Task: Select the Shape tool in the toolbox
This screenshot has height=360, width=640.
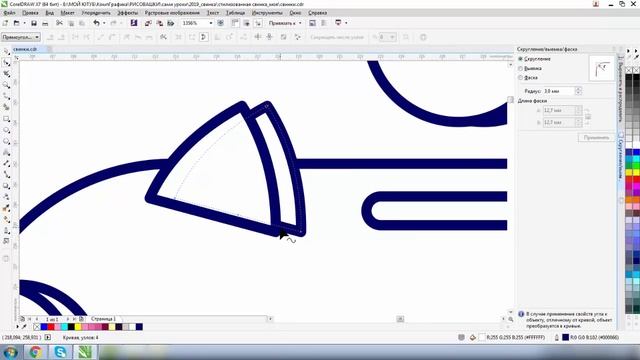Action: 6,63
